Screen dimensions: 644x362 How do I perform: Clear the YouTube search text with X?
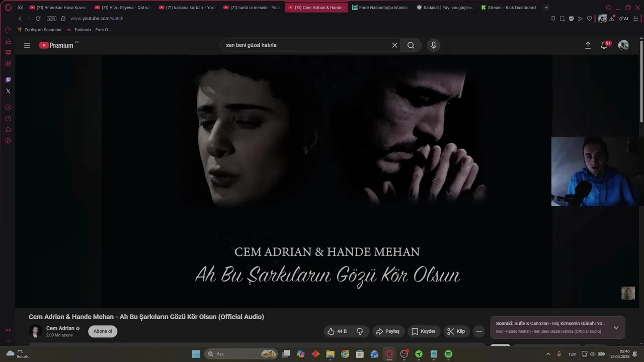click(x=394, y=45)
